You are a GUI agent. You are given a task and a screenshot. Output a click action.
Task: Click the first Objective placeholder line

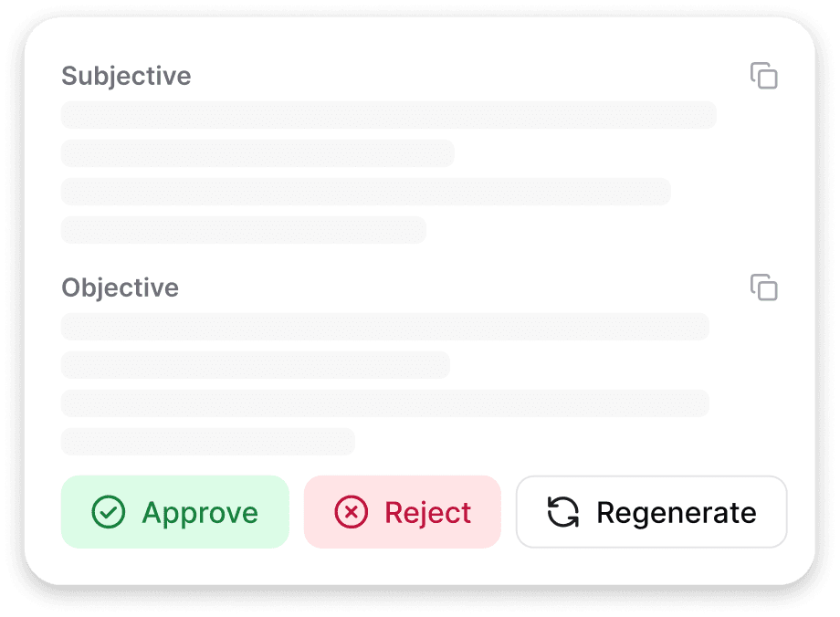[x=384, y=327]
